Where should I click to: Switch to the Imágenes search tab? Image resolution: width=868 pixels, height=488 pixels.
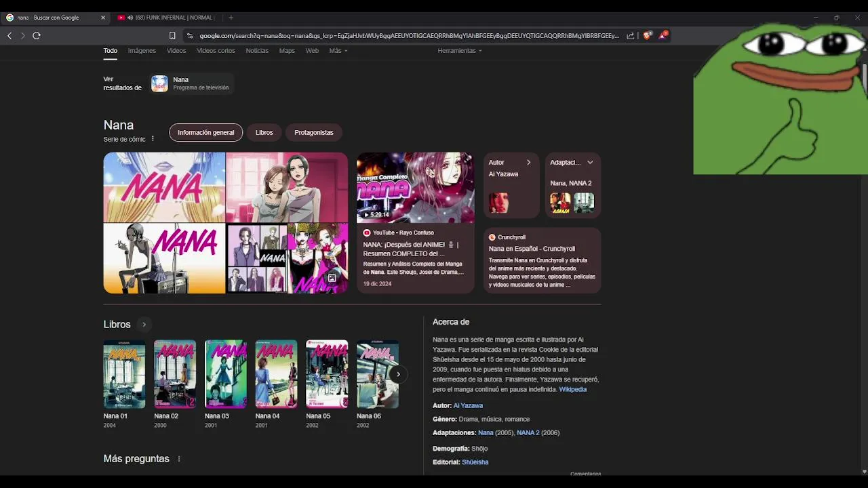point(142,51)
